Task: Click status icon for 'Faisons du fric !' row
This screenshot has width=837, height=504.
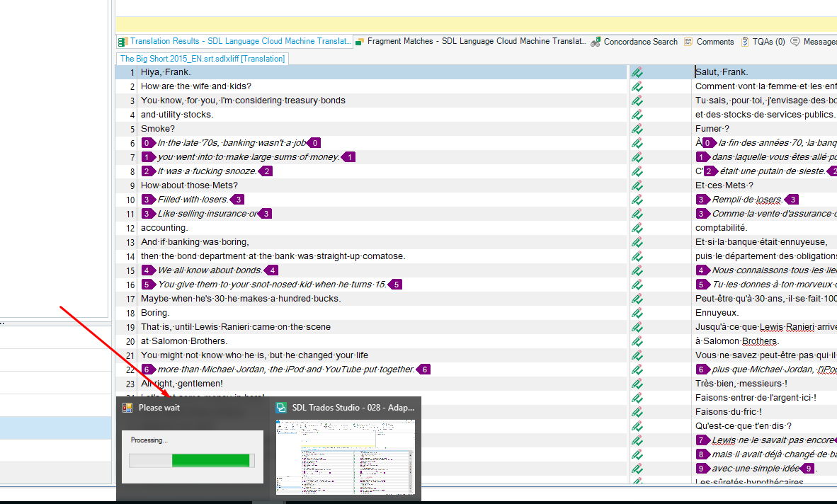Action: coord(637,412)
